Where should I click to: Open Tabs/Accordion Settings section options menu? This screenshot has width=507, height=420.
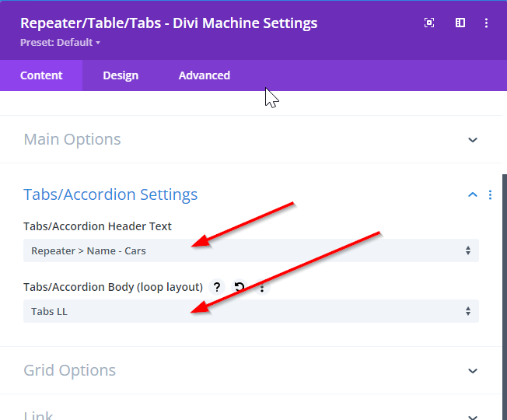(490, 195)
